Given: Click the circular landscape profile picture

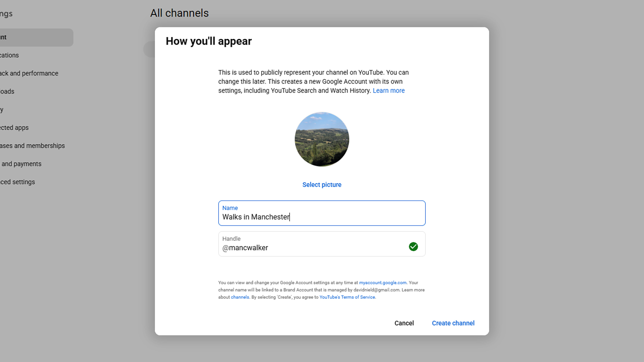Looking at the screenshot, I should point(322,139).
